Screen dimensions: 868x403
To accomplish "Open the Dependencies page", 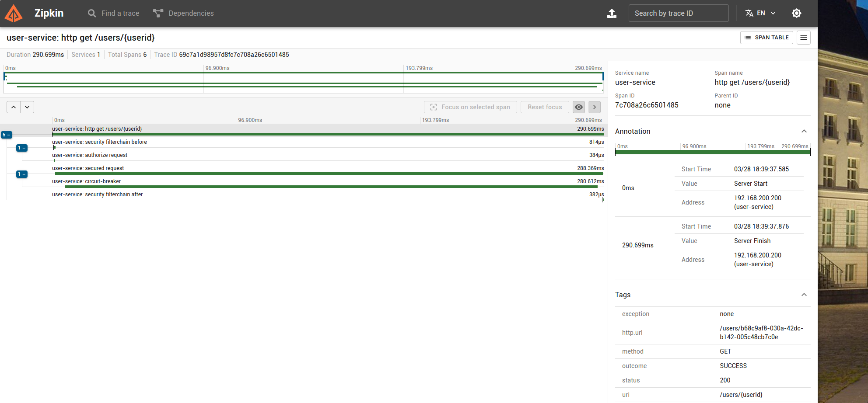I will coord(184,13).
